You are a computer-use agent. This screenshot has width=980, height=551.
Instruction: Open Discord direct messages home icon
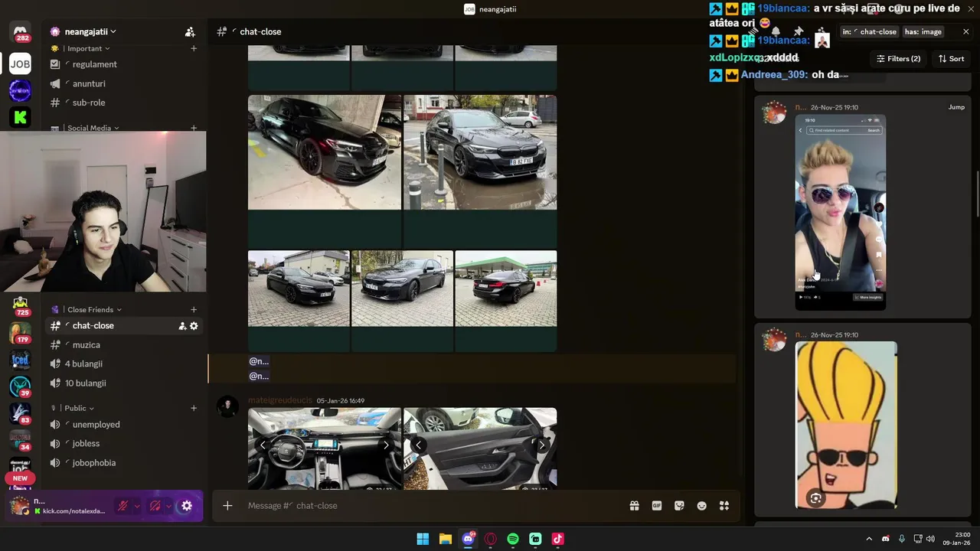tap(20, 31)
